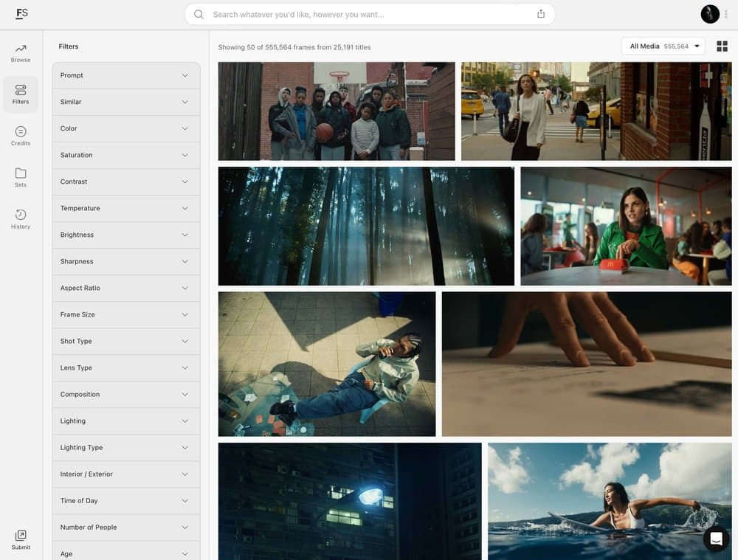The width and height of the screenshot is (738, 560).
Task: Select the Filters icon in the sidebar
Action: (x=20, y=94)
